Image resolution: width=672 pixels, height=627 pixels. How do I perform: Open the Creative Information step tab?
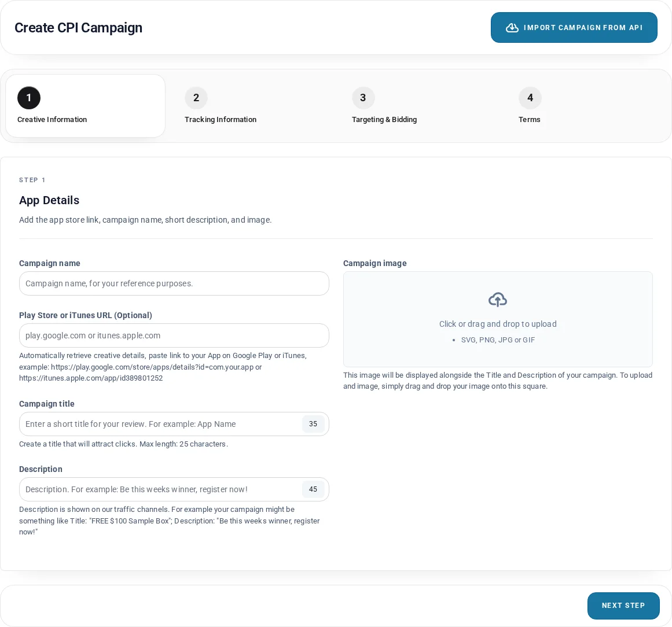85,106
